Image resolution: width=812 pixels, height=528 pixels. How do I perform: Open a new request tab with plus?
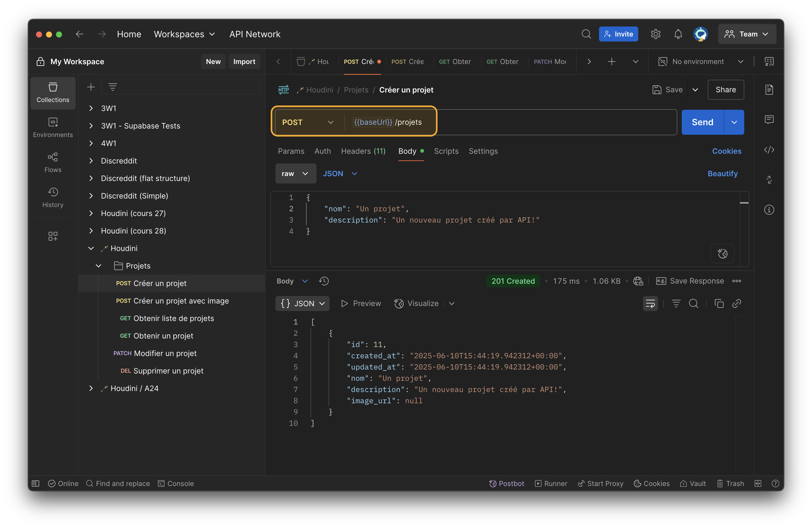[x=611, y=62]
